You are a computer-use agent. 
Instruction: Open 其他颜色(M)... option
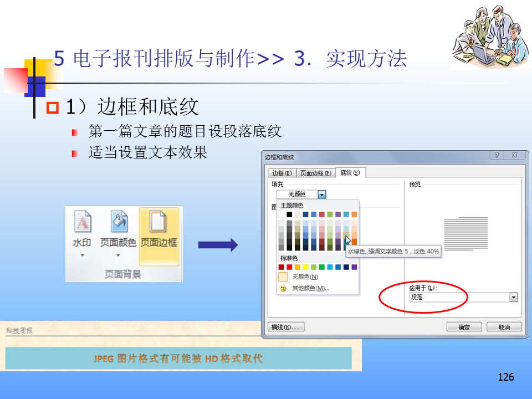tap(311, 288)
